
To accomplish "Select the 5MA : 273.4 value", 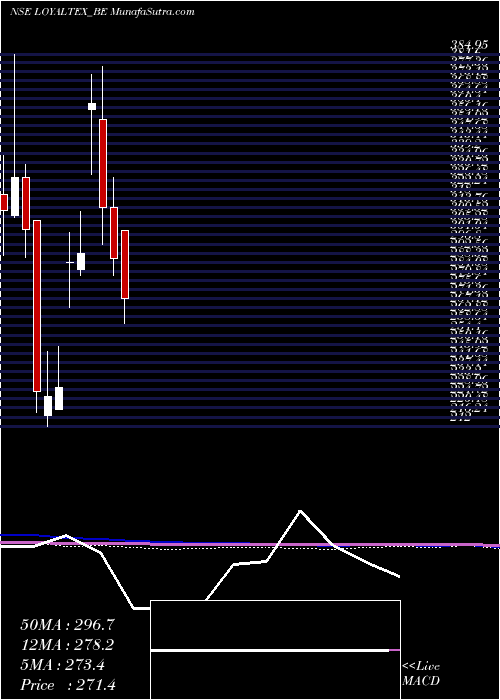I will click(x=62, y=665).
